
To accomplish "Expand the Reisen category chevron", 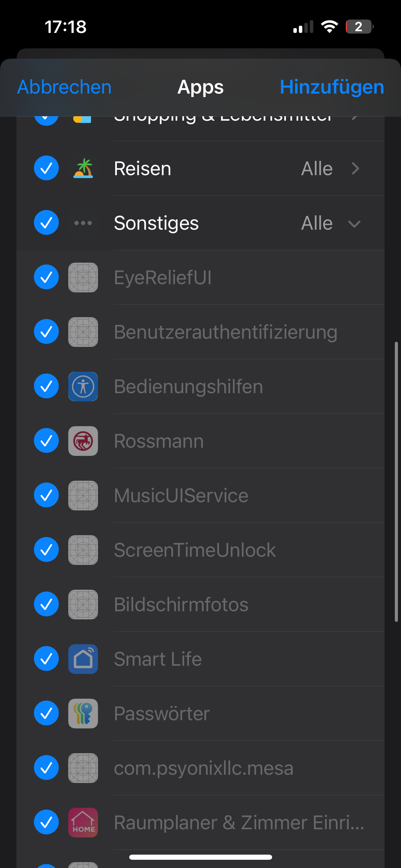I will pyautogui.click(x=355, y=168).
